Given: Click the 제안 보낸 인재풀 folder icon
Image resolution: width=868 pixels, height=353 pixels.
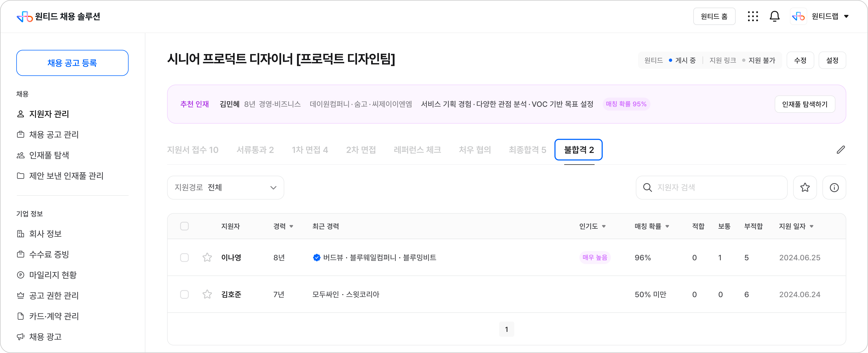Looking at the screenshot, I should pos(21,176).
